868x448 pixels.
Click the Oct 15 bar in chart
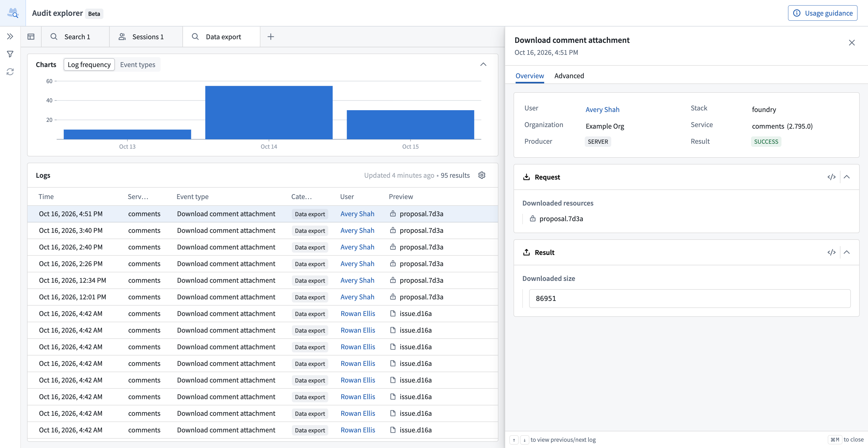pyautogui.click(x=410, y=125)
